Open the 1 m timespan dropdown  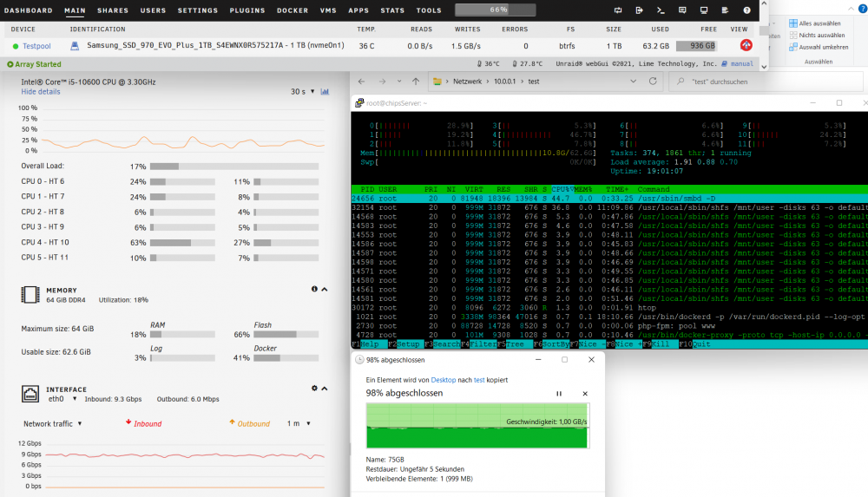point(299,423)
